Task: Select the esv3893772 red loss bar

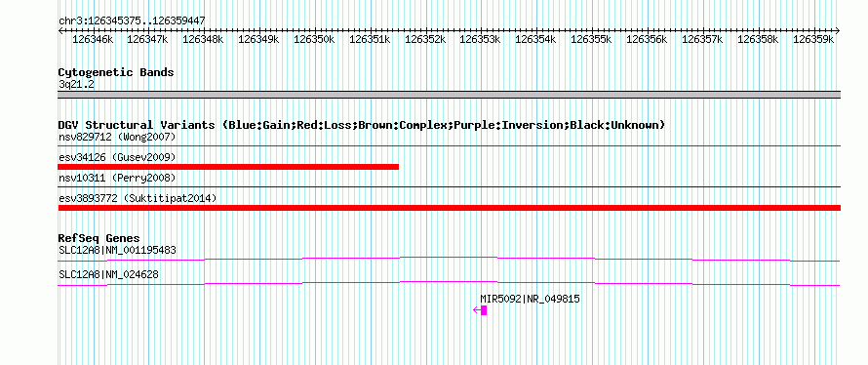Action: pyautogui.click(x=449, y=208)
